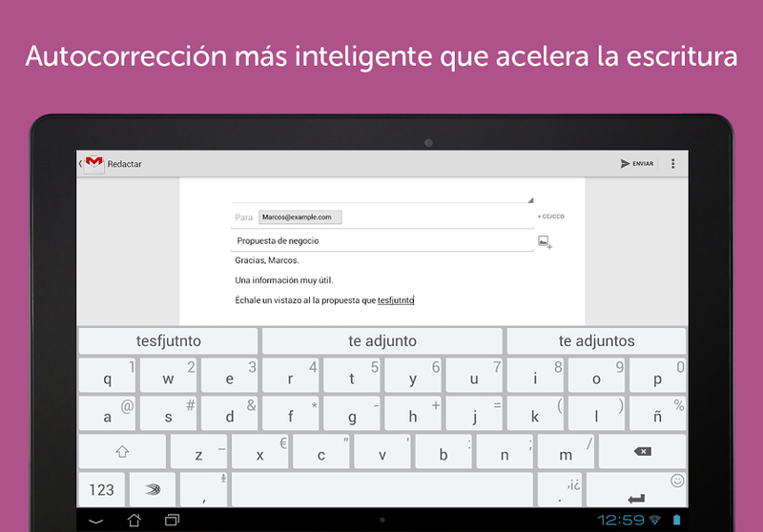Screen dimensions: 763x532
Task: Tap the w key
Action: tap(169, 376)
